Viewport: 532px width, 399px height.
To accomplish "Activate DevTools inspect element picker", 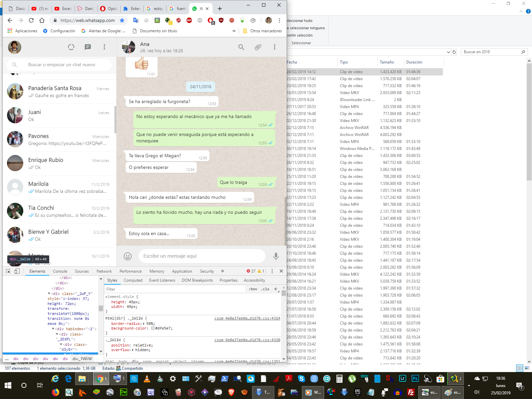I will (8, 271).
